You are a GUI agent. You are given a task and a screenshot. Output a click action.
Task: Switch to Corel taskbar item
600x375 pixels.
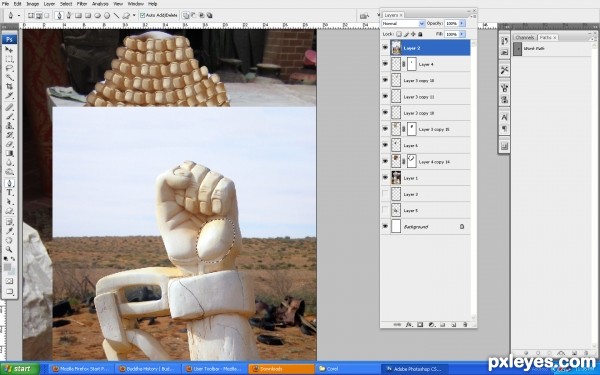click(348, 369)
